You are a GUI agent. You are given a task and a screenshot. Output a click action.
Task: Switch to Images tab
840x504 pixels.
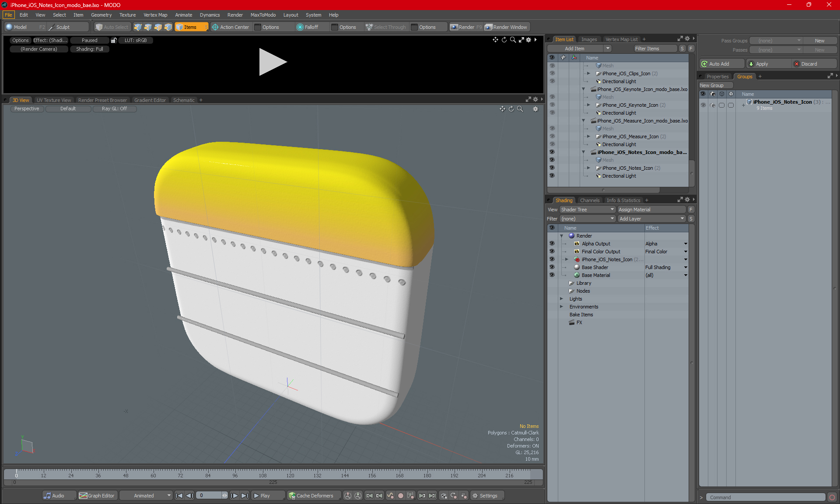click(589, 39)
